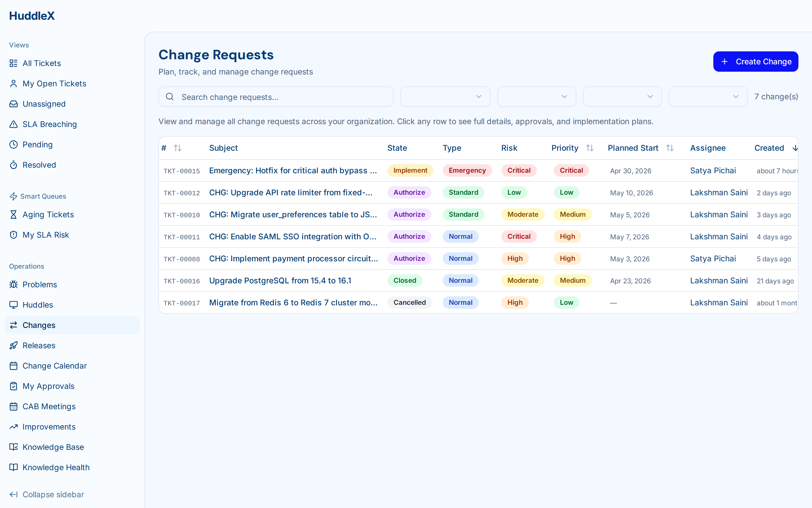Click the All Tickets list icon

tap(14, 63)
